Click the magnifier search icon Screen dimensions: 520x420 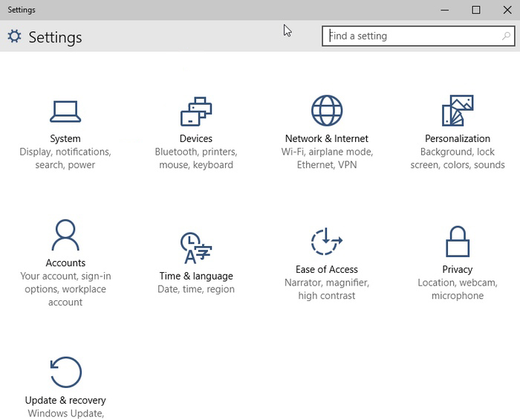[x=506, y=36]
